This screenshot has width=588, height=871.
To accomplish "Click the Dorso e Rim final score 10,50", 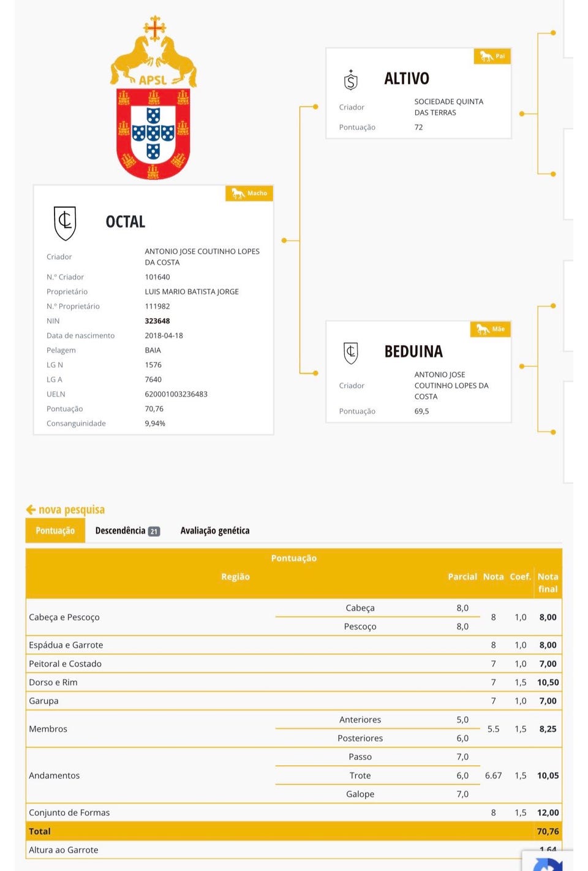I will [x=548, y=682].
